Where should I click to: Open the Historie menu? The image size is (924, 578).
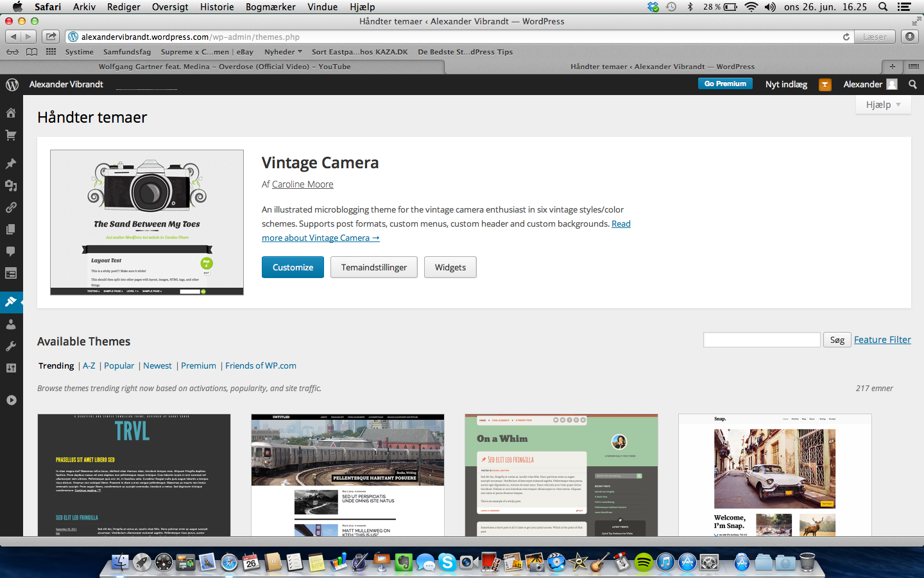pos(217,7)
